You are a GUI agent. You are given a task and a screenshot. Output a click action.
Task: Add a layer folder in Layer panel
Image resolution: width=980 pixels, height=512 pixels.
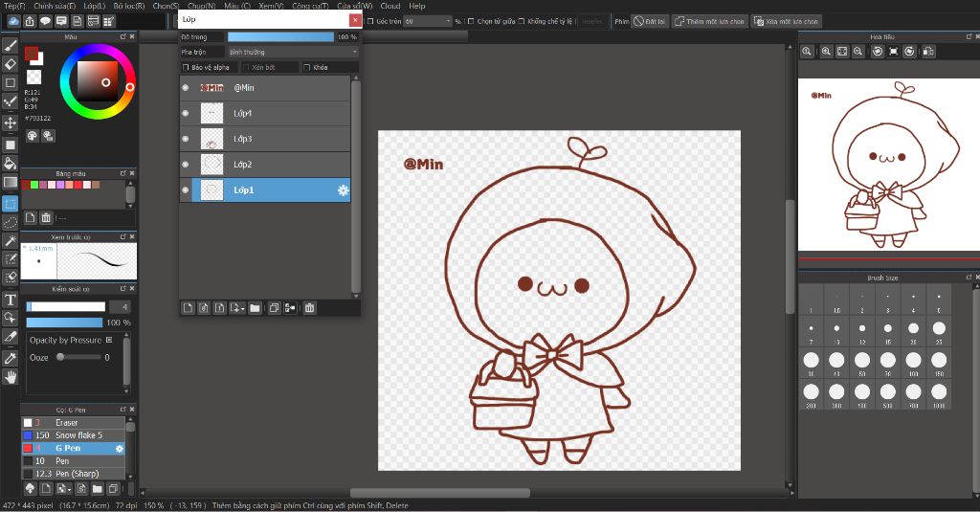[x=255, y=307]
